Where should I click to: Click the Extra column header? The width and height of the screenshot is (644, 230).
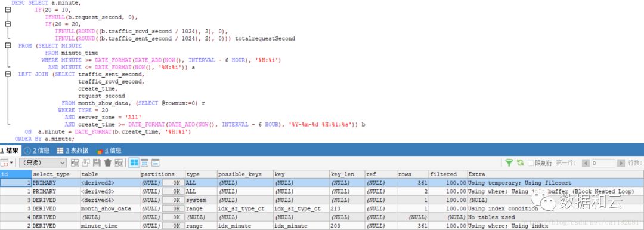point(555,174)
